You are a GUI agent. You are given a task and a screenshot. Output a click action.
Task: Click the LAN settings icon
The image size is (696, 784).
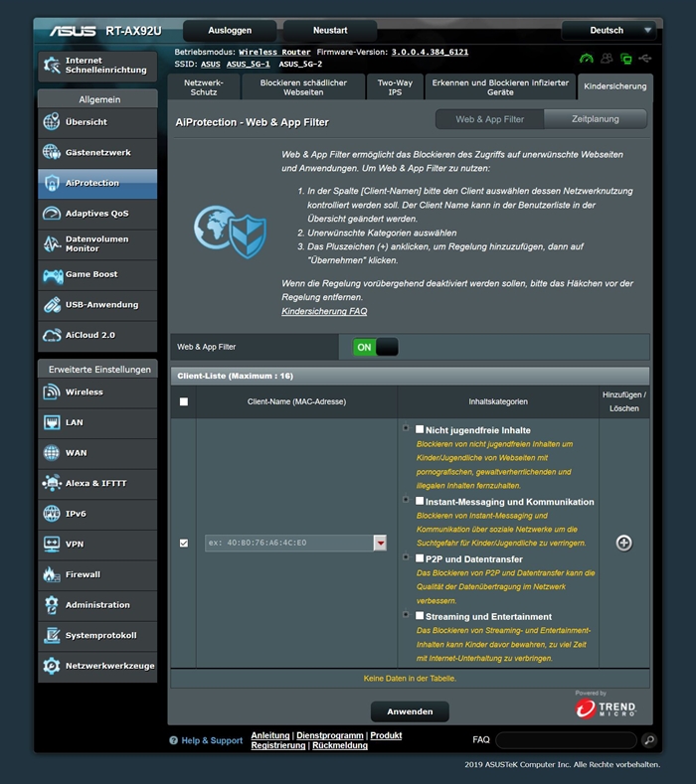coord(52,422)
